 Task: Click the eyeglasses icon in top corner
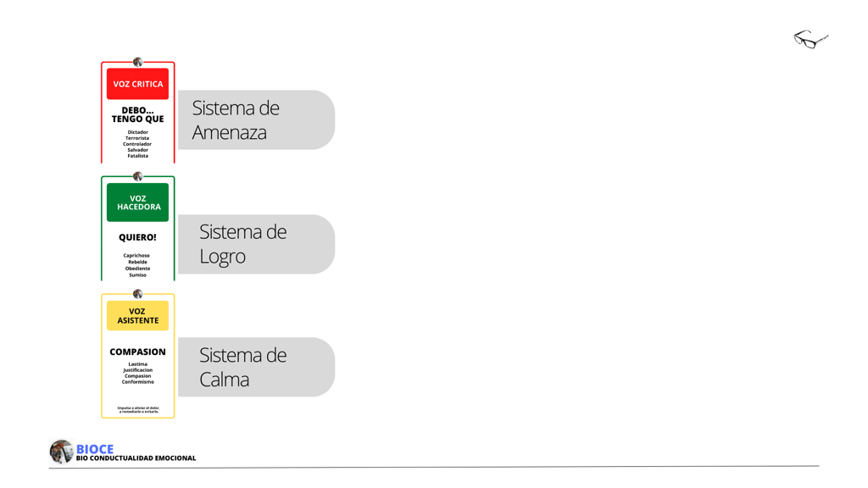(x=810, y=39)
